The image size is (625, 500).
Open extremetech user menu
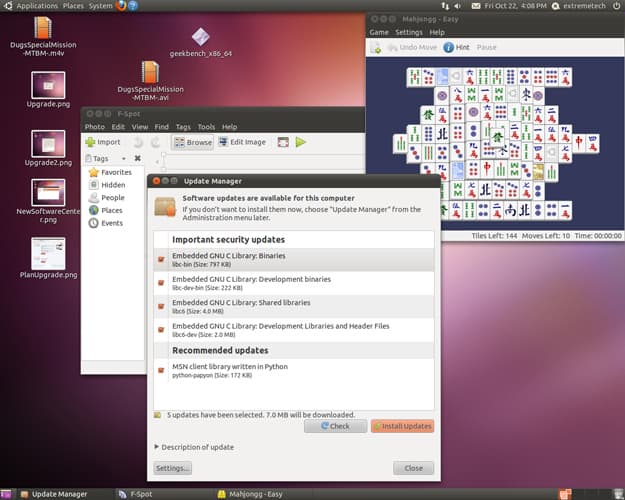click(579, 6)
